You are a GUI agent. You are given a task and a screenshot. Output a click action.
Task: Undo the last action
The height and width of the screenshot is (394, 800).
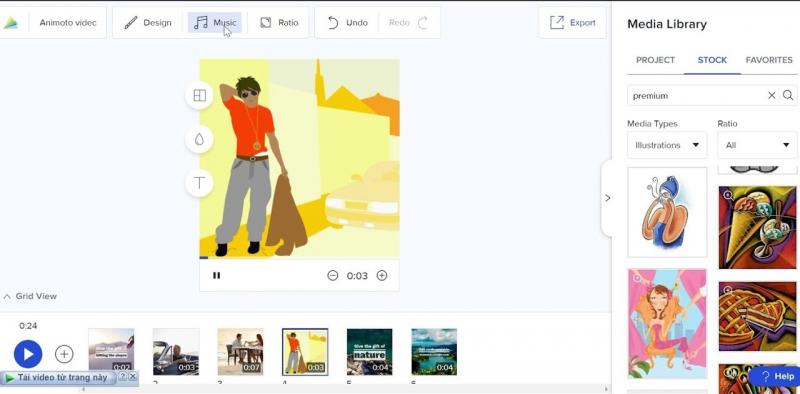[347, 22]
